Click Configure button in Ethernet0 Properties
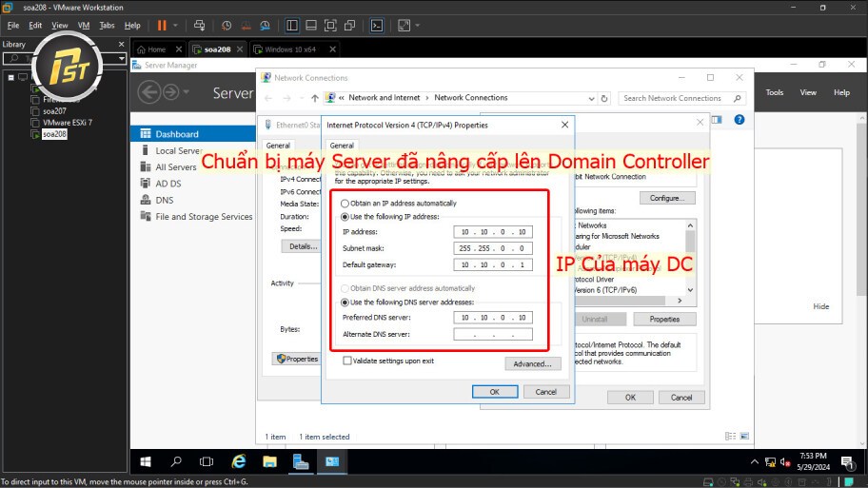This screenshot has height=488, width=868. click(x=667, y=198)
